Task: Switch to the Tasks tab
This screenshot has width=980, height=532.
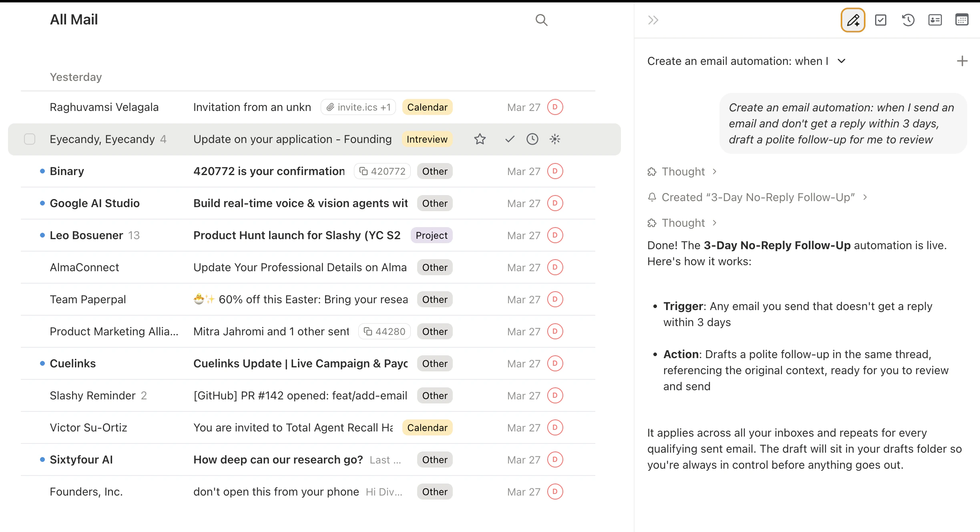Action: pyautogui.click(x=880, y=20)
